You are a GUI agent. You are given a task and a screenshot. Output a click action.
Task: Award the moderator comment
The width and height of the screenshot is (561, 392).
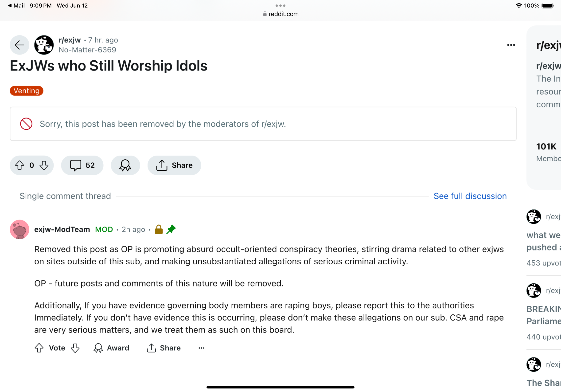point(111,348)
